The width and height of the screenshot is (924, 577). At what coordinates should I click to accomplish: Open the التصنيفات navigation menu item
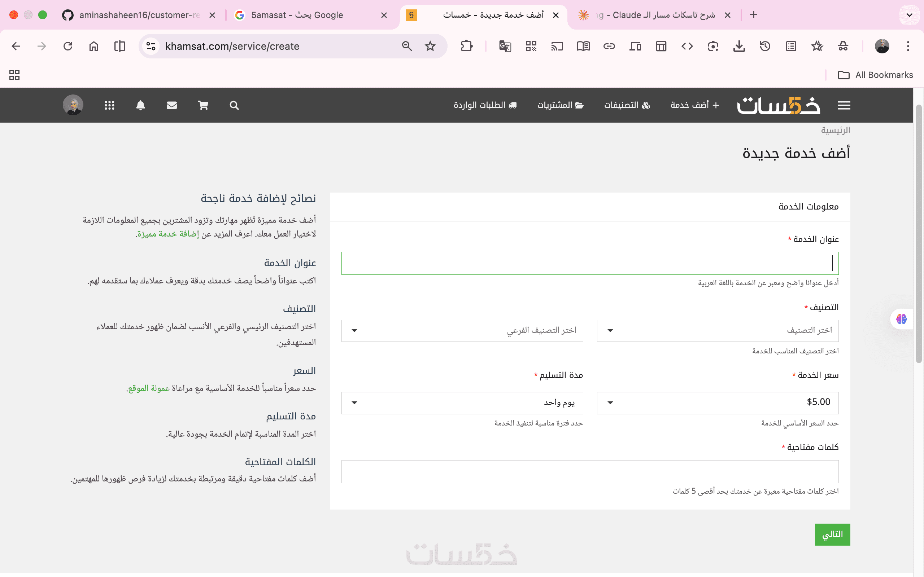[x=627, y=105]
